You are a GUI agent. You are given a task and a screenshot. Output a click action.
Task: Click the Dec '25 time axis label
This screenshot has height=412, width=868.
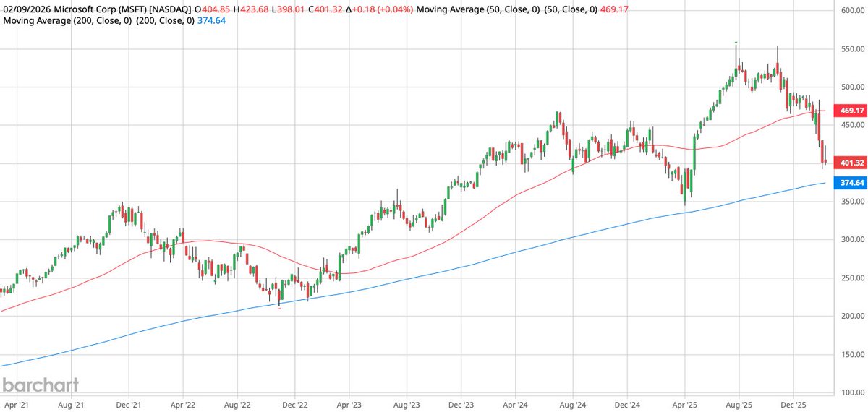pyautogui.click(x=794, y=405)
